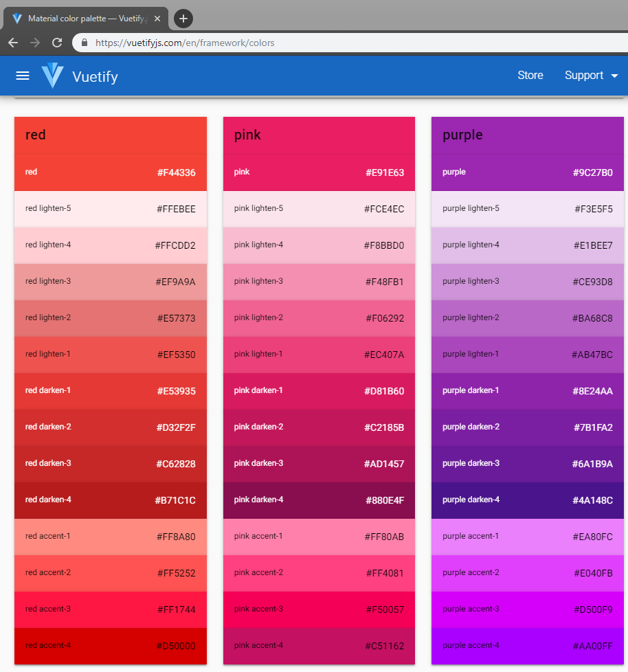
Task: Click the lock icon in address bar
Action: coord(85,43)
